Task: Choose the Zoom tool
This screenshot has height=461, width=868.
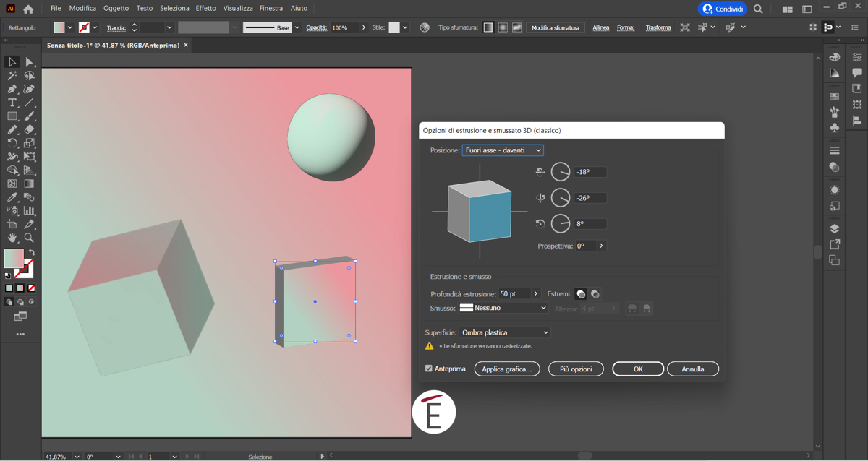Action: pos(29,238)
